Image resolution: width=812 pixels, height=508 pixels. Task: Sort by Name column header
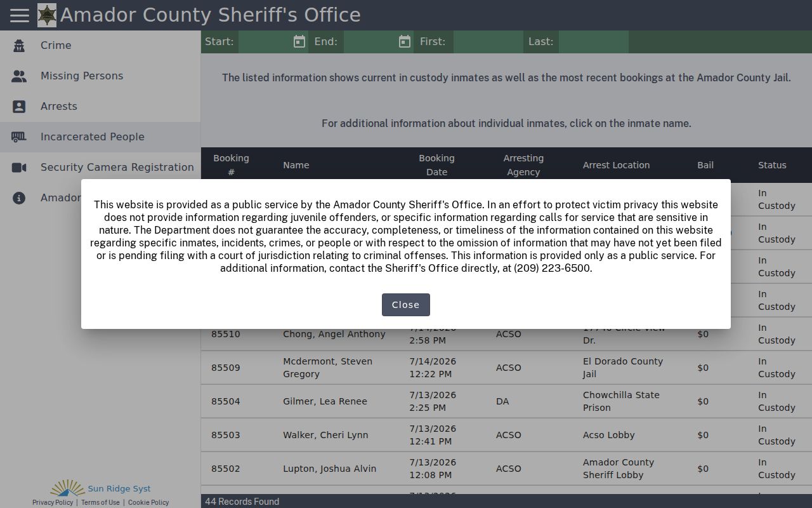tap(296, 165)
